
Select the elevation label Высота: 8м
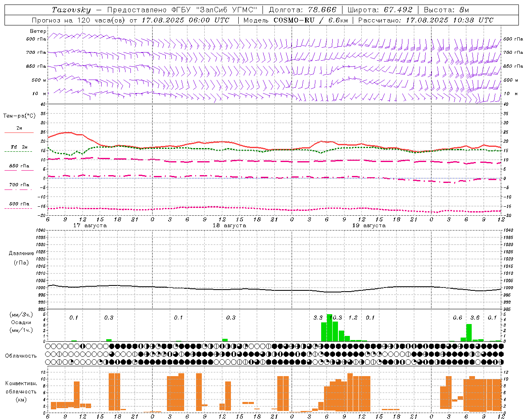pyautogui.click(x=446, y=10)
